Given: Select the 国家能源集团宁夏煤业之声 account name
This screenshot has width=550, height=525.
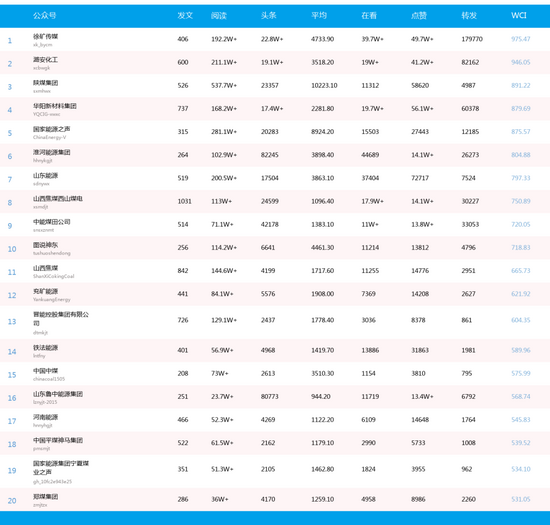Looking at the screenshot, I should 61,467.
